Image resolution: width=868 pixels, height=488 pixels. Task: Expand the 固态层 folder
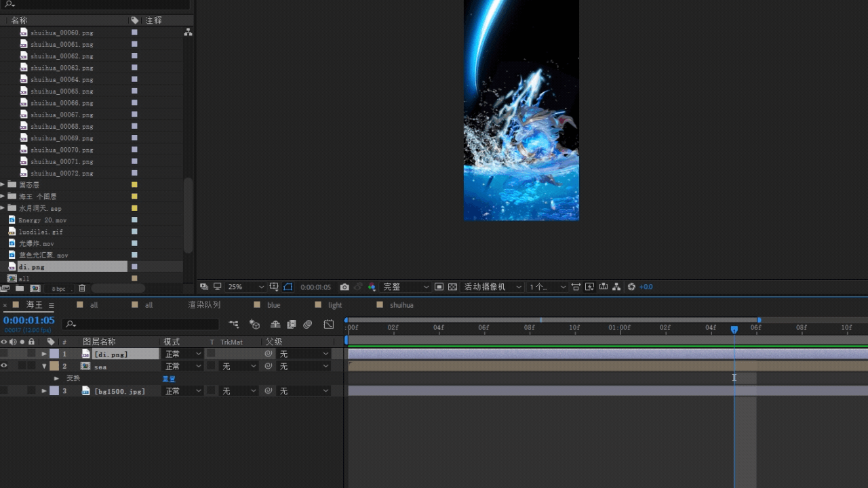(3, 184)
